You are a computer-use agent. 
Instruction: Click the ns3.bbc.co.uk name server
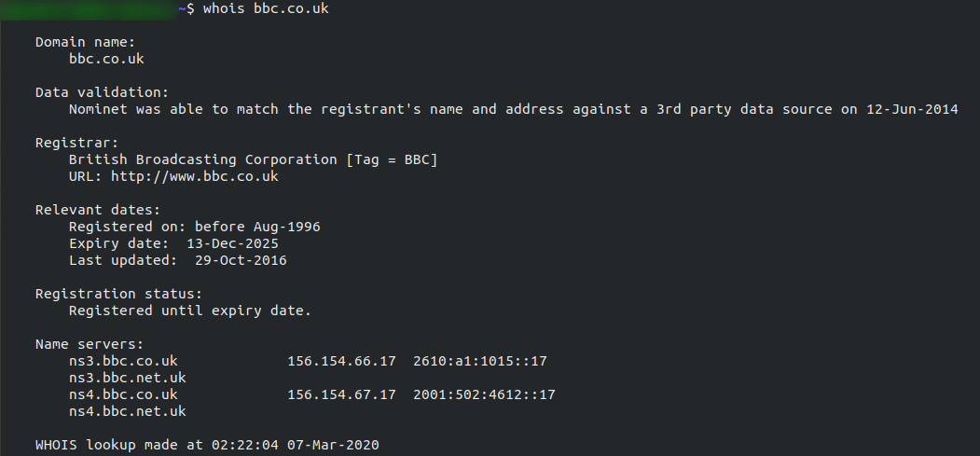click(x=123, y=361)
